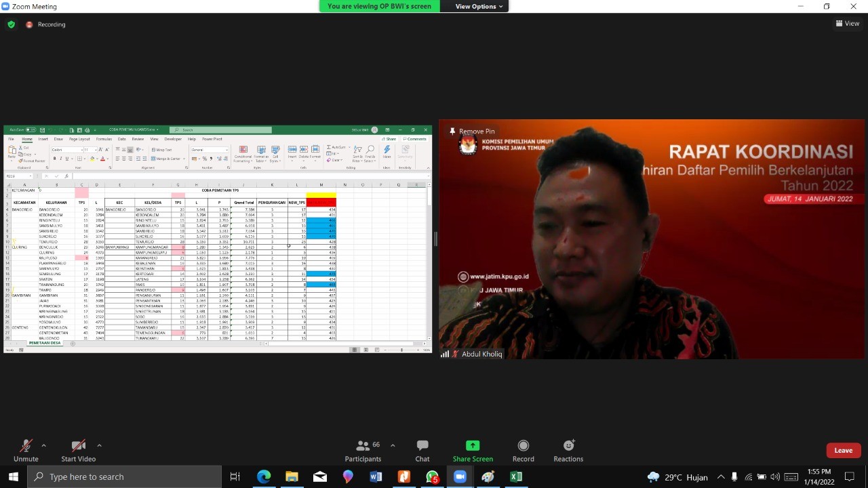Click the Windows taskbar search box
The width and height of the screenshot is (868, 488).
pos(125,476)
